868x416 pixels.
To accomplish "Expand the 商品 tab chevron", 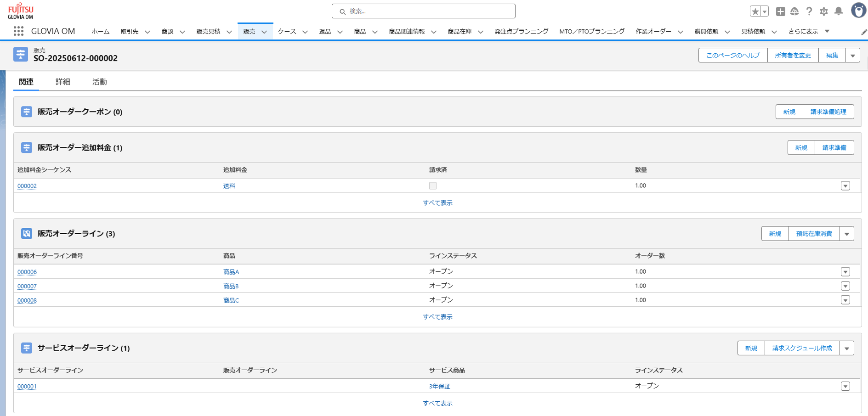I will click(x=375, y=32).
